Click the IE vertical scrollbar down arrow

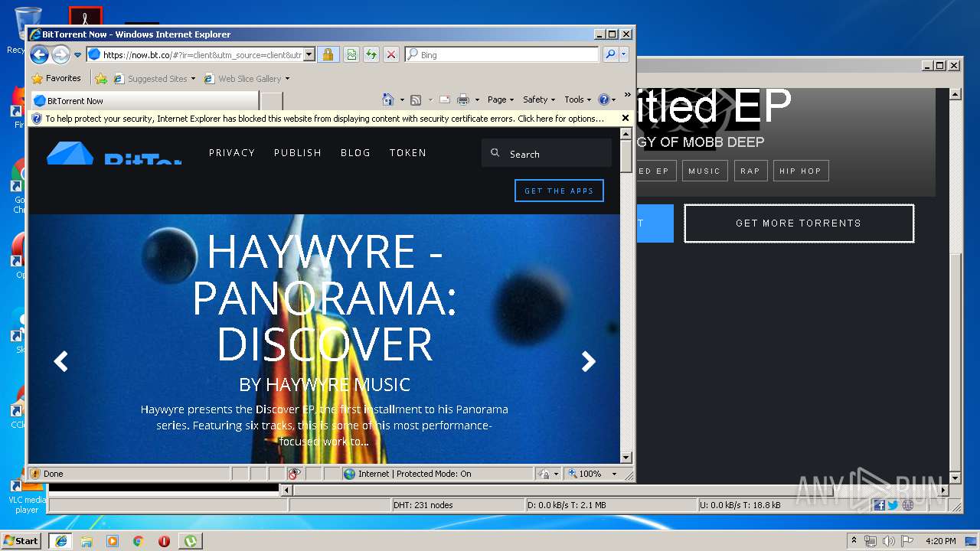coord(626,458)
